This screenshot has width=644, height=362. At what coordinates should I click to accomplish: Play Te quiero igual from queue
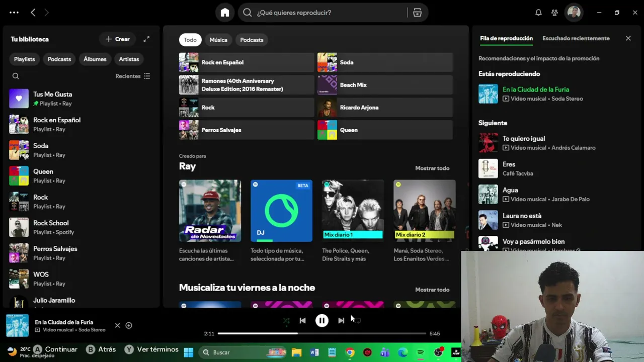556,143
